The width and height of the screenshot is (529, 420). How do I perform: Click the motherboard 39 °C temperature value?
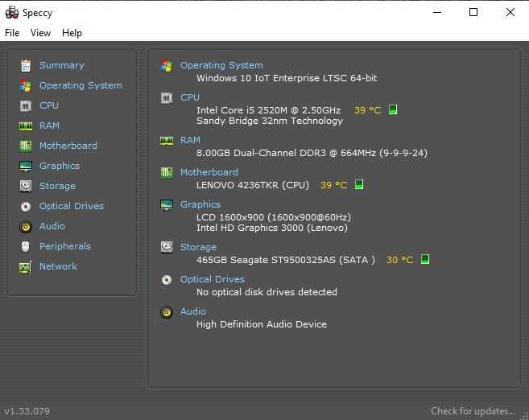tap(333, 185)
